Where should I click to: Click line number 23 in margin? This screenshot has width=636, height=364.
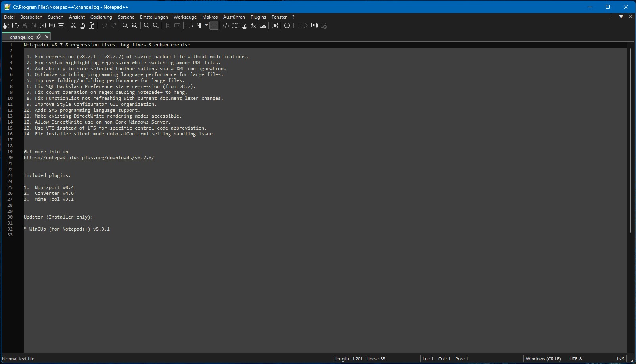tap(10, 175)
